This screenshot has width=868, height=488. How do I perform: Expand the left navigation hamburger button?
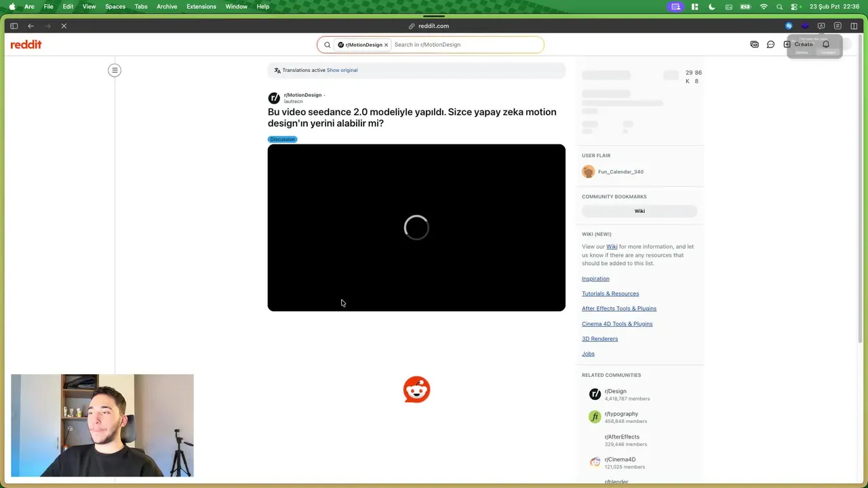(x=115, y=70)
